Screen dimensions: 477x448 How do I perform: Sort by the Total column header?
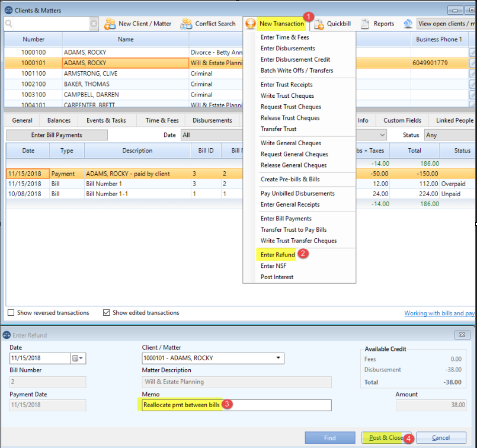coord(414,151)
